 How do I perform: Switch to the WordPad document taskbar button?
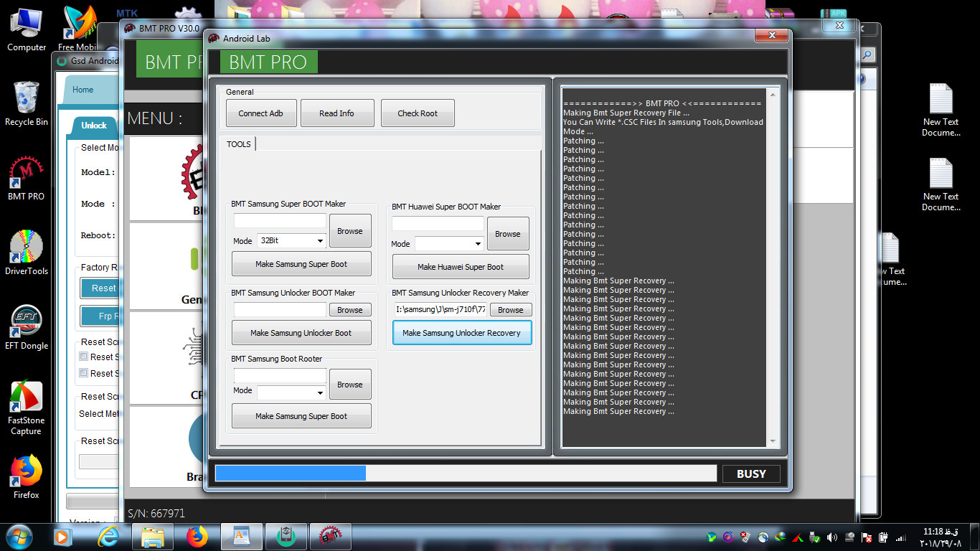(x=242, y=536)
